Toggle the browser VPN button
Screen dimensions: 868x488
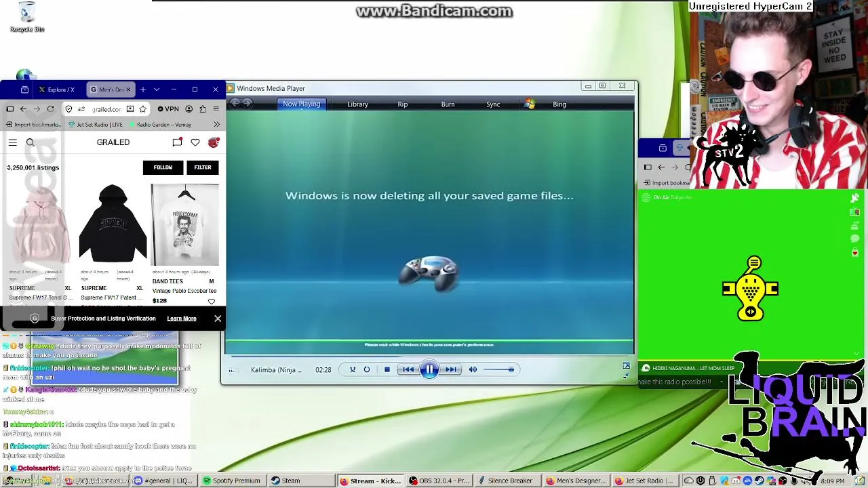[168, 109]
